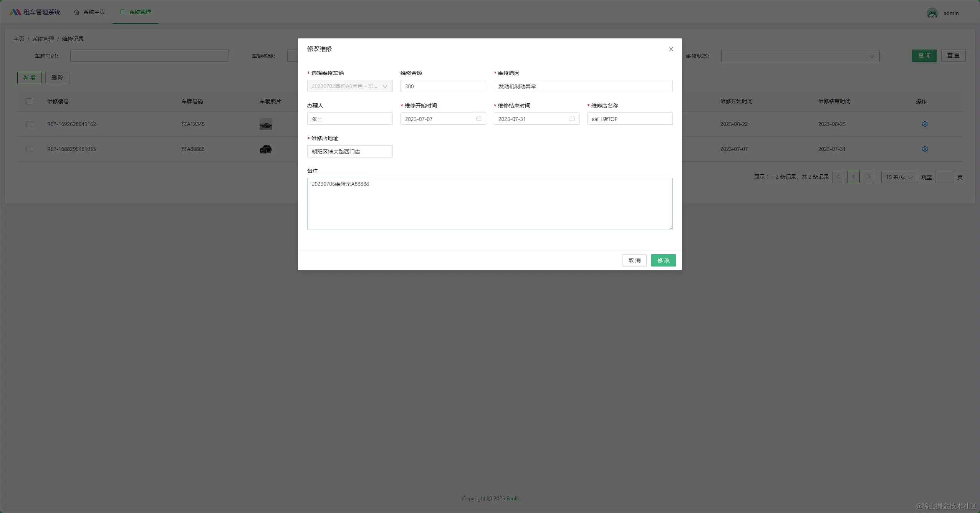Go to previous page arrow
This screenshot has width=980, height=513.
(x=838, y=177)
